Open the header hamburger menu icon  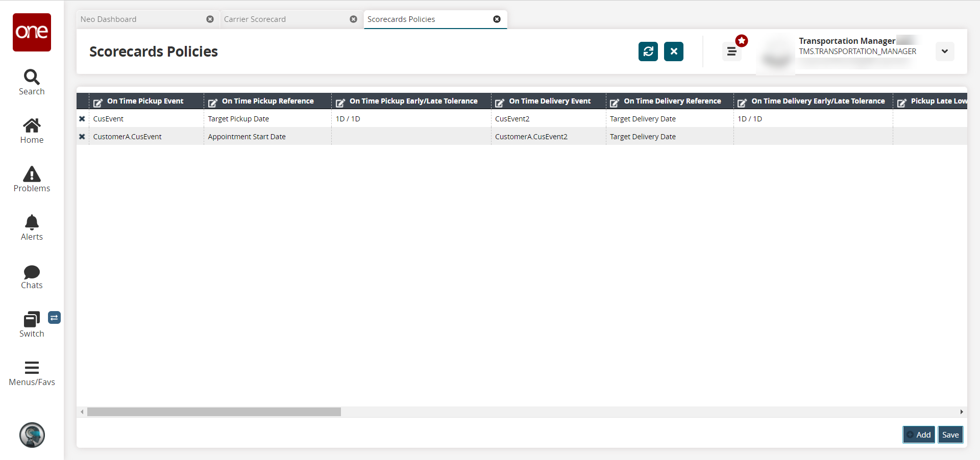coord(731,52)
